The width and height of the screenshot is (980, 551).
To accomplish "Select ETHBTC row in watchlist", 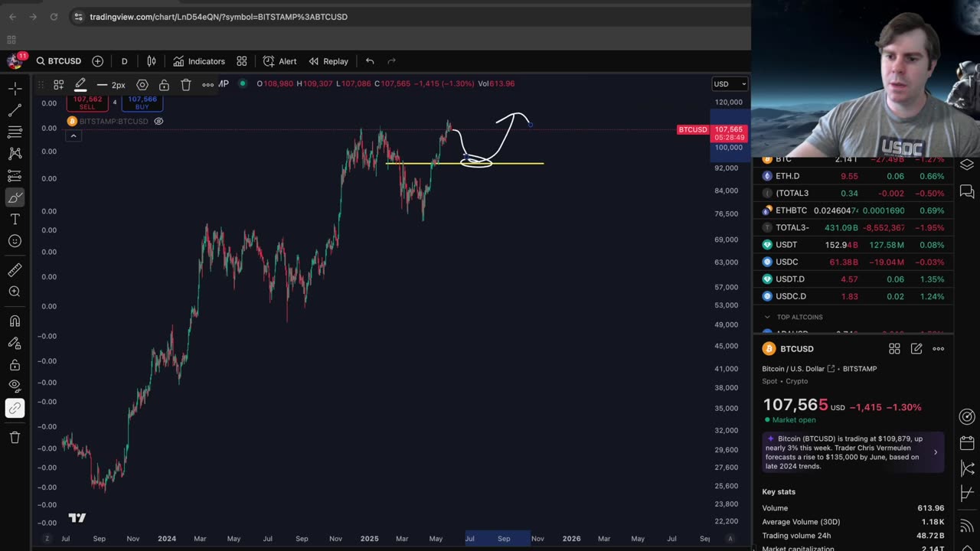I will pyautogui.click(x=852, y=210).
